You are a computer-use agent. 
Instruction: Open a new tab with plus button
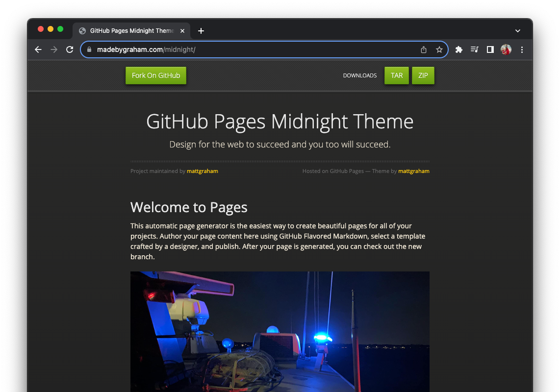coord(201,31)
